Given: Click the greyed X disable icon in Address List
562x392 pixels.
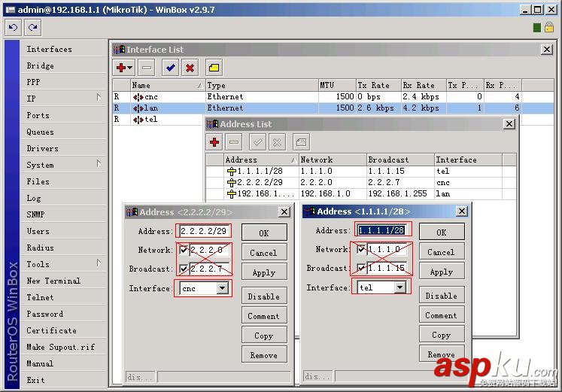Looking at the screenshot, I should [x=277, y=142].
